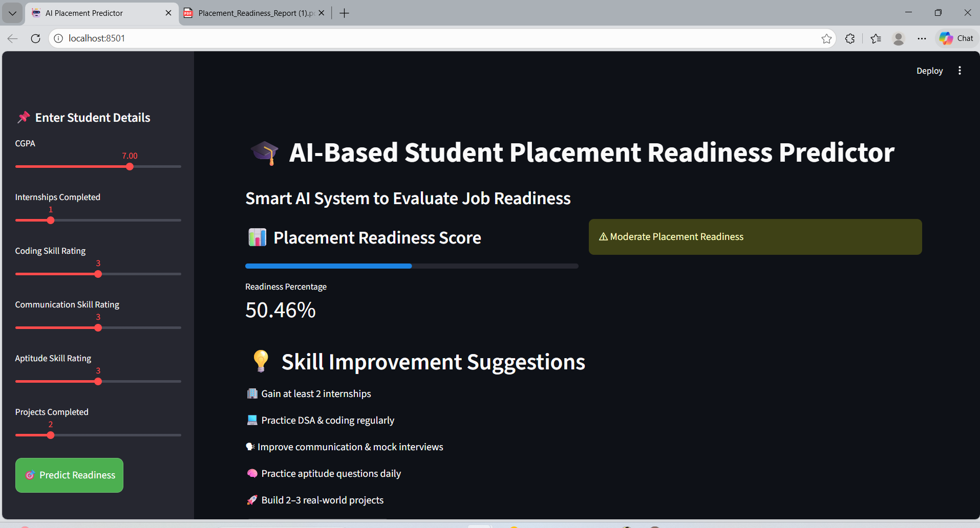Click 'Build 2–3 real-world projects' text
980x528 pixels.
(322, 500)
